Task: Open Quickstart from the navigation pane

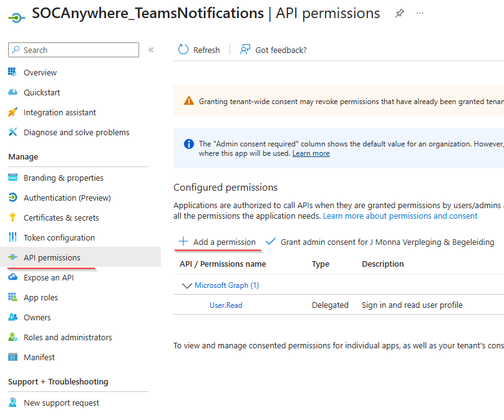Action: click(x=38, y=92)
